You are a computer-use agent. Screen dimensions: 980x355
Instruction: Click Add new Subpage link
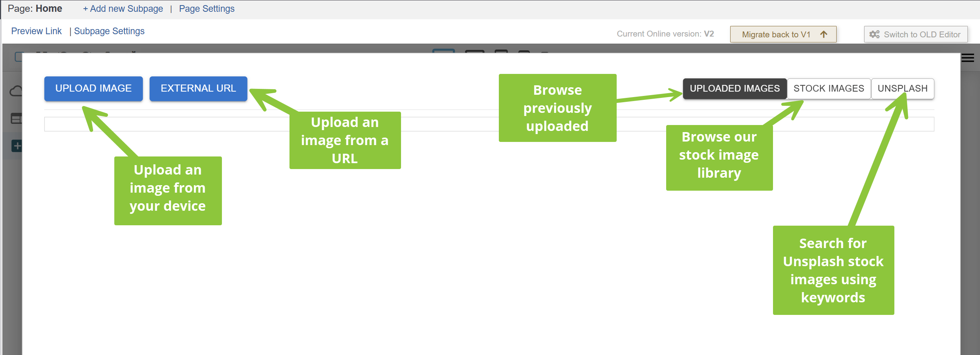coord(123,9)
